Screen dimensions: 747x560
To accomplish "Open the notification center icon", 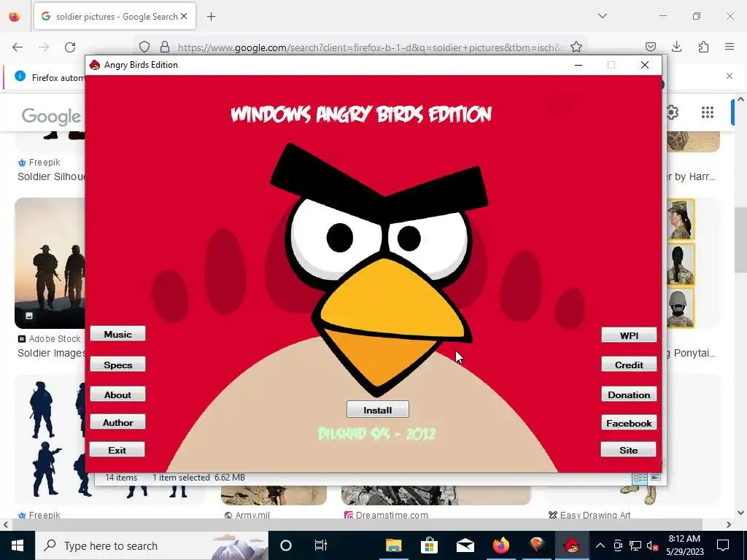I will pos(723,545).
